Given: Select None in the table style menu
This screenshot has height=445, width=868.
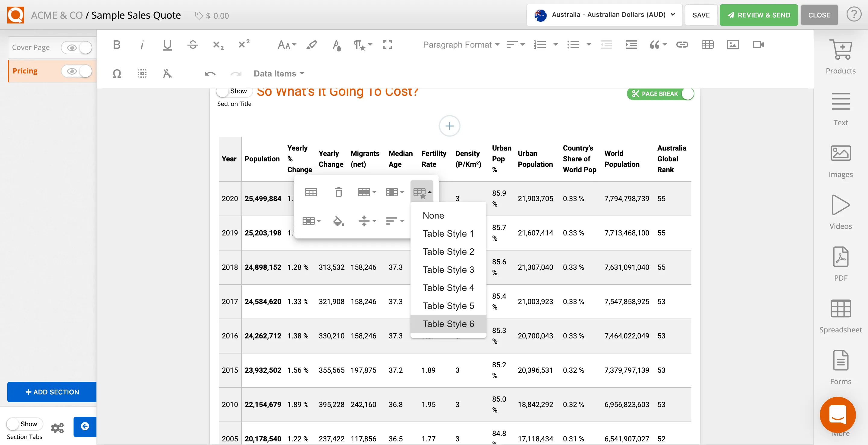Looking at the screenshot, I should (433, 216).
